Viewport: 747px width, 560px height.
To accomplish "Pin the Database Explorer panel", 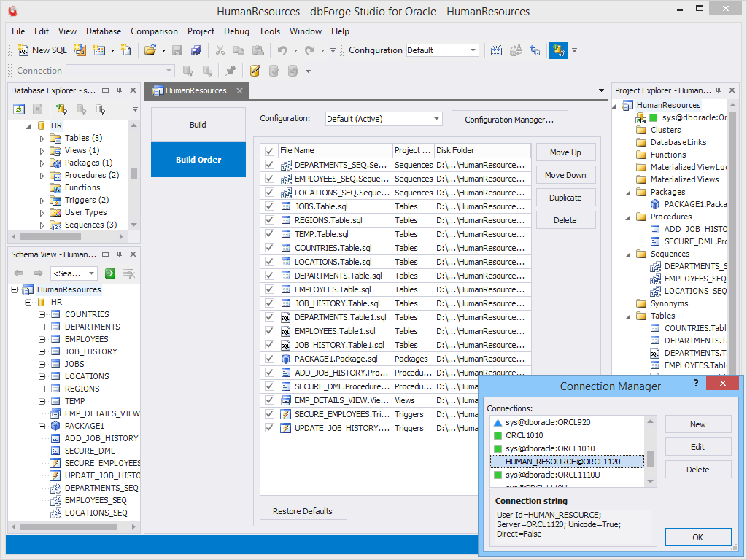I will tap(119, 90).
